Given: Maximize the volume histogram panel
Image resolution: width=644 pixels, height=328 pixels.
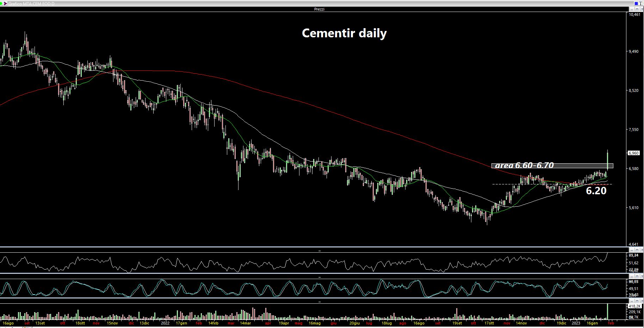Looking at the screenshot, I should point(637,301).
